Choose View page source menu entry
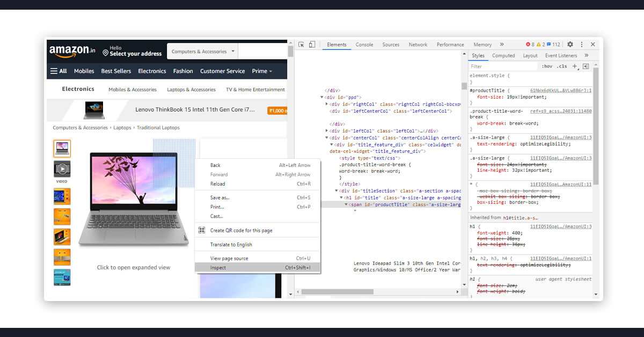 [258, 258]
